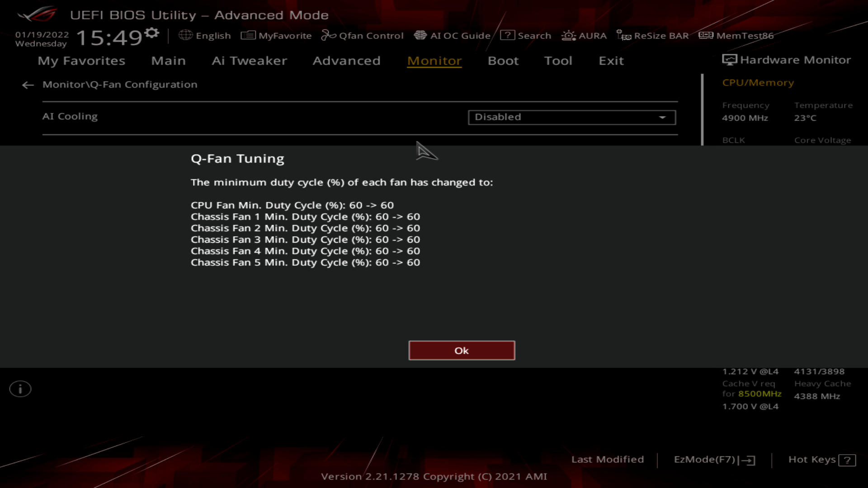Navigate to the Advanced menu tab
Screen dimensions: 868x488
pos(346,60)
